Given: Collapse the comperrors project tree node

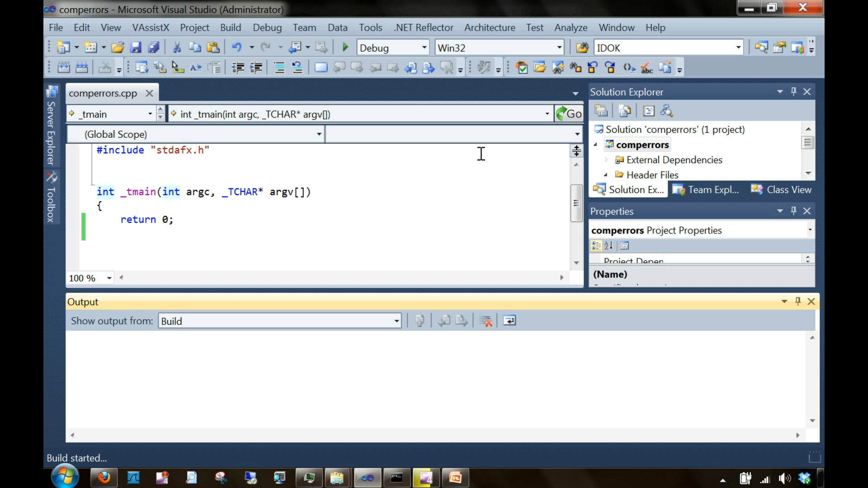Looking at the screenshot, I should 596,145.
